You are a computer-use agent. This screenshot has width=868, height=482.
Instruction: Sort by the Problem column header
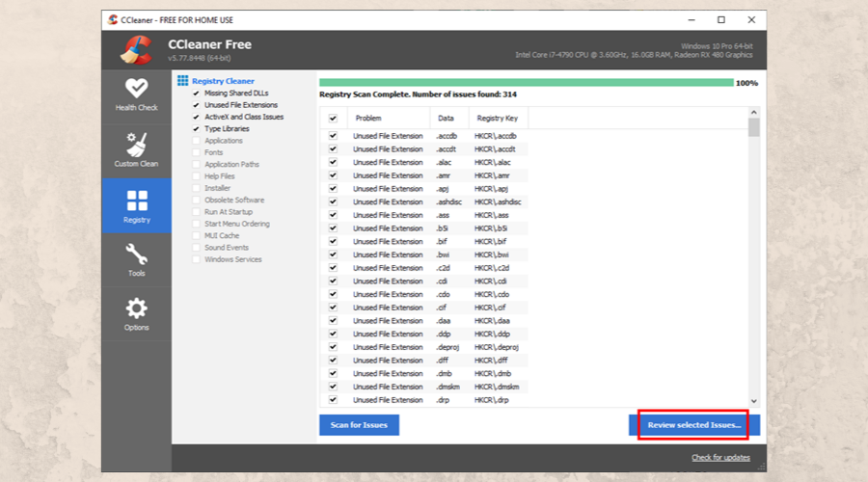[368, 118]
